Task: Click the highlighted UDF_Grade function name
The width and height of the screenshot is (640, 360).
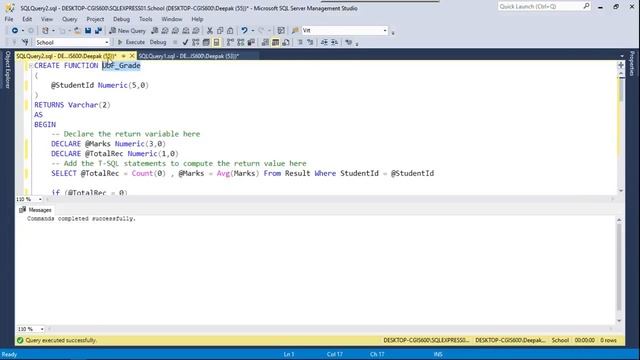Action: click(121, 66)
